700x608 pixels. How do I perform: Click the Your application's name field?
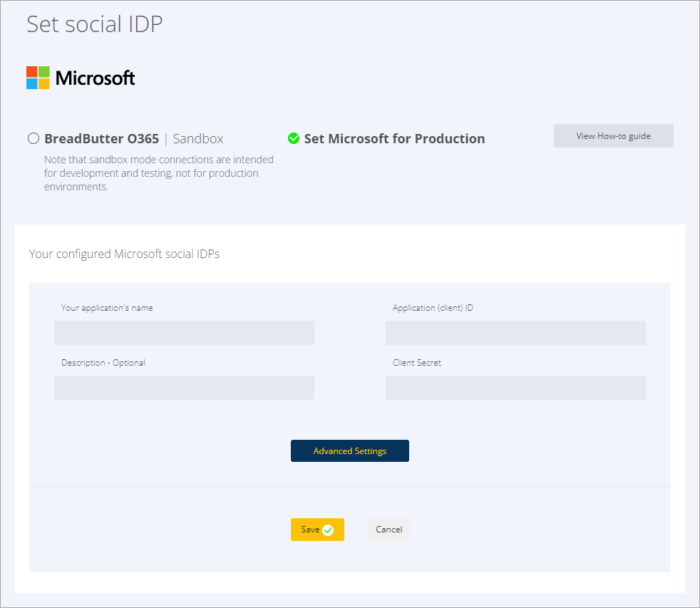tap(184, 333)
